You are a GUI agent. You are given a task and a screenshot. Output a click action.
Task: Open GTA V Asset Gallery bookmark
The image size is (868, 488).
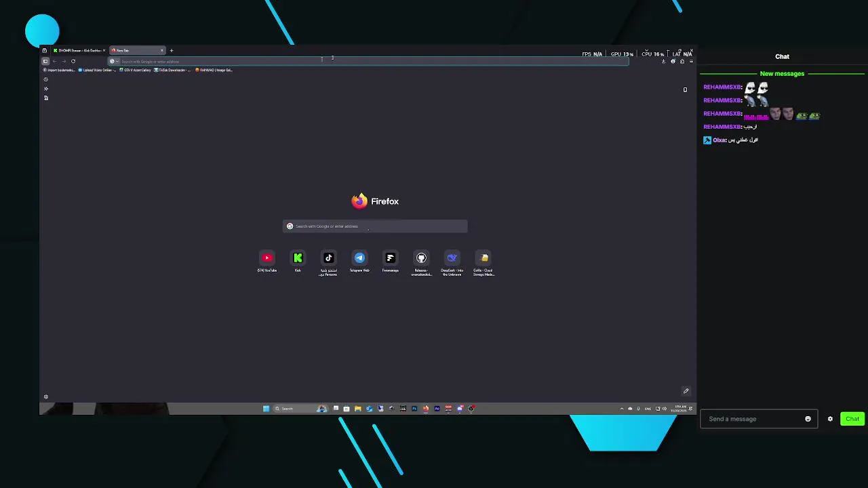pos(136,70)
